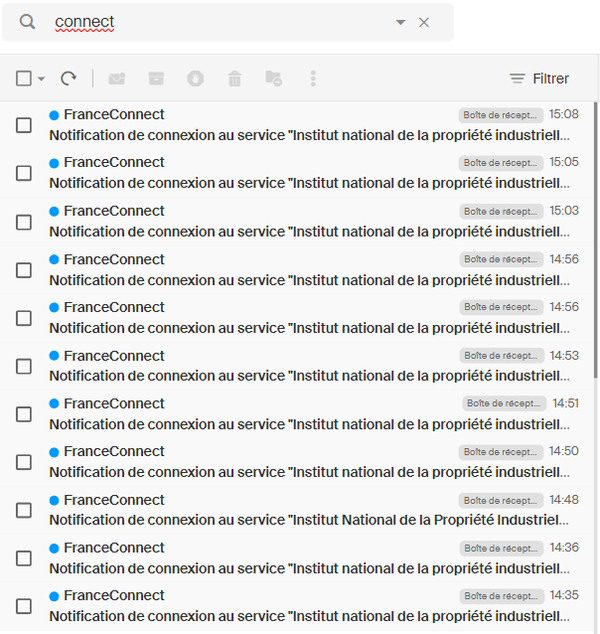Click the spam hand icon

(x=195, y=78)
